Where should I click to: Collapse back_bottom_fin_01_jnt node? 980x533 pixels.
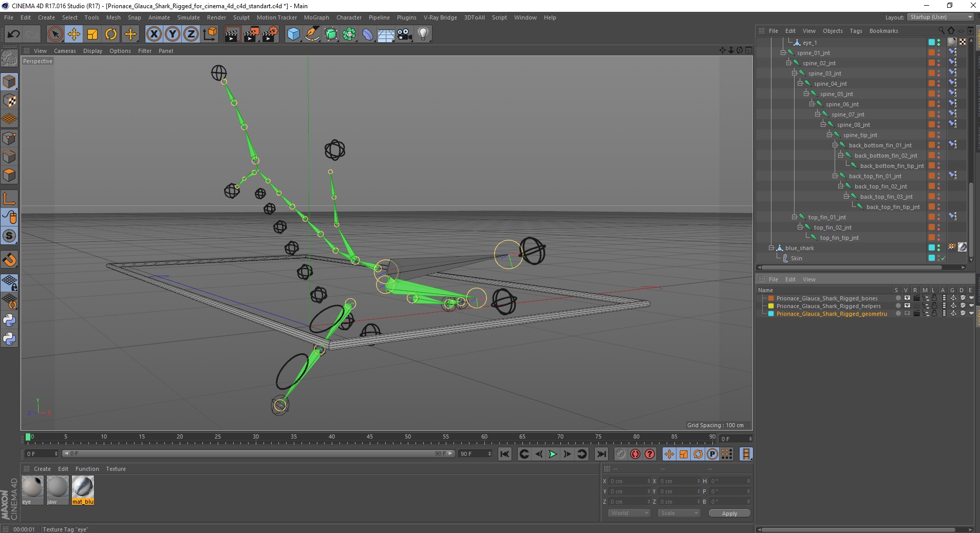tap(835, 145)
